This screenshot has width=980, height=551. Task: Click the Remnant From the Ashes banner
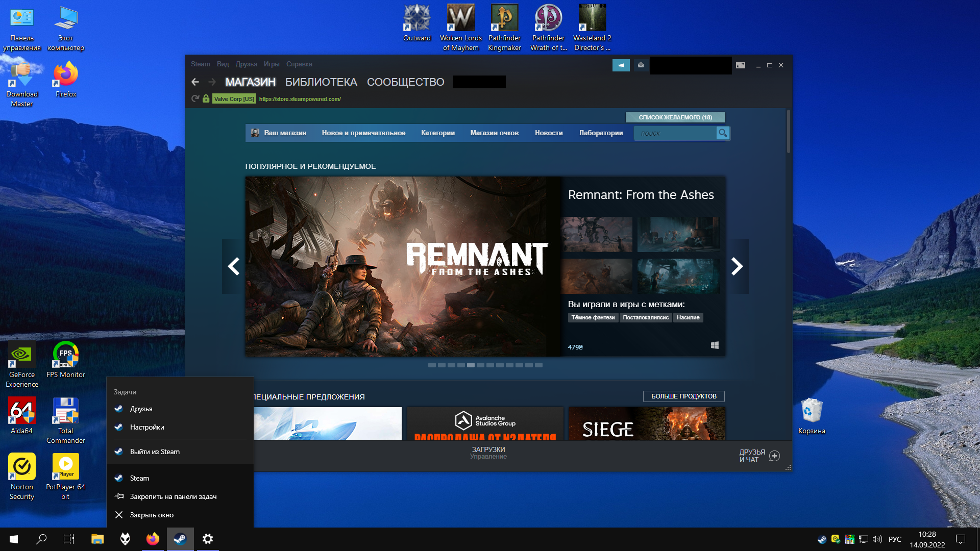(403, 266)
